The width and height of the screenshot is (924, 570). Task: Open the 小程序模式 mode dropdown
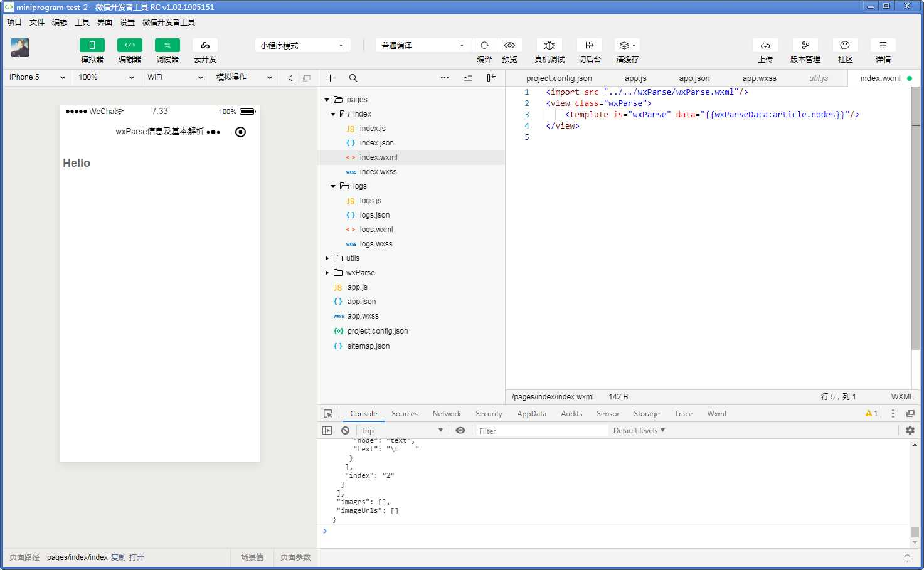302,45
